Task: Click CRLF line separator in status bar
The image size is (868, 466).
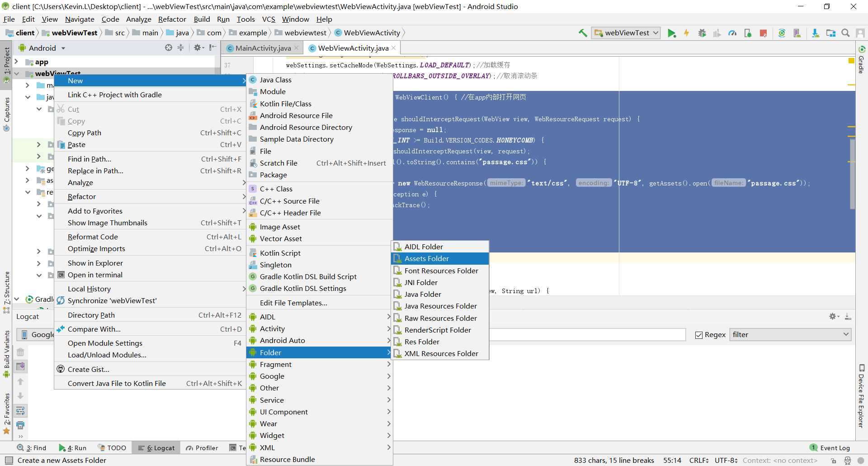Action: point(698,460)
